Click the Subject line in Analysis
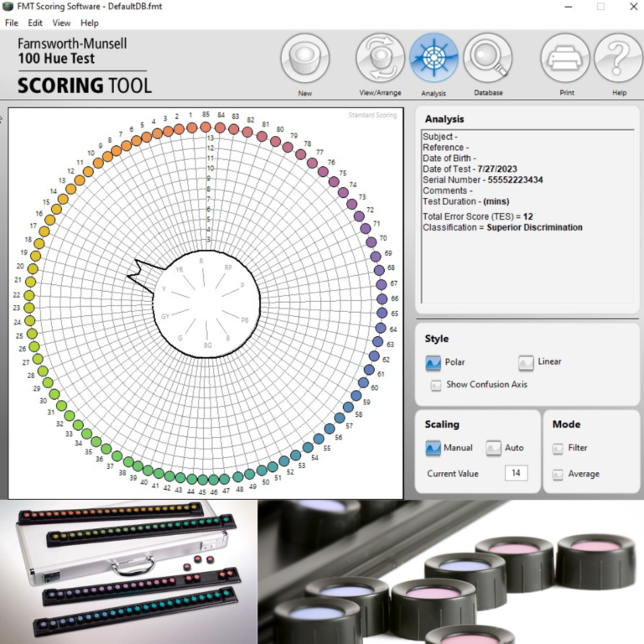Image resolution: width=644 pixels, height=644 pixels. click(x=440, y=137)
